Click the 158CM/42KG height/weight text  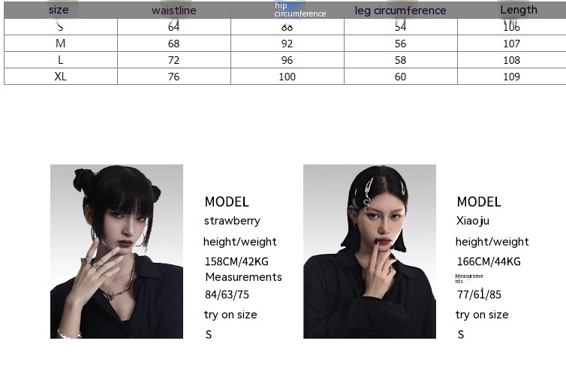236,261
